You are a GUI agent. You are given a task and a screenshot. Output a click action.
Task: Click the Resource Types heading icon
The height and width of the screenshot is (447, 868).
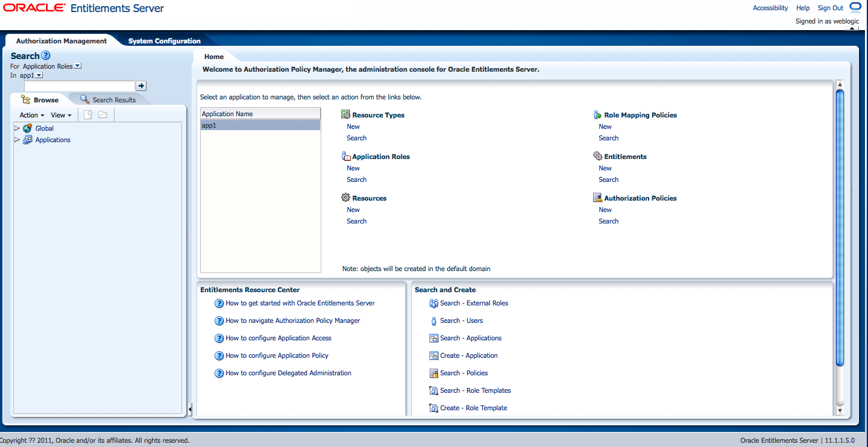click(346, 114)
